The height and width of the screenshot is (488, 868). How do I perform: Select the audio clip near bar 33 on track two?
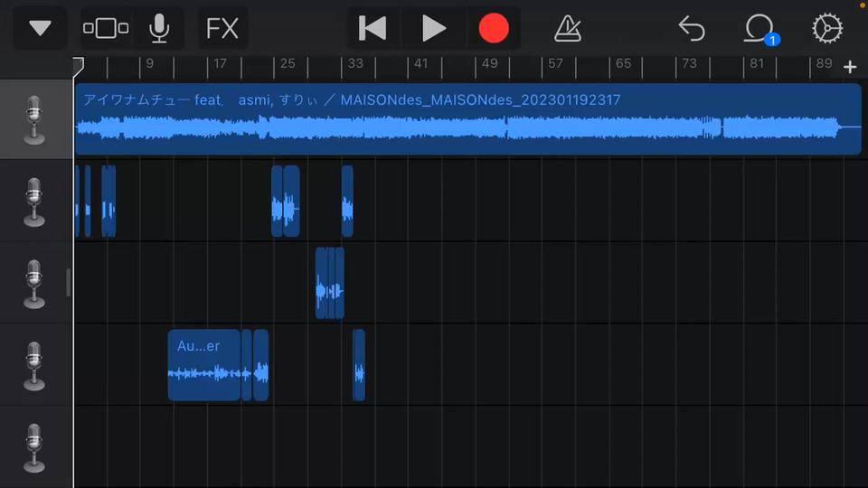tap(347, 201)
